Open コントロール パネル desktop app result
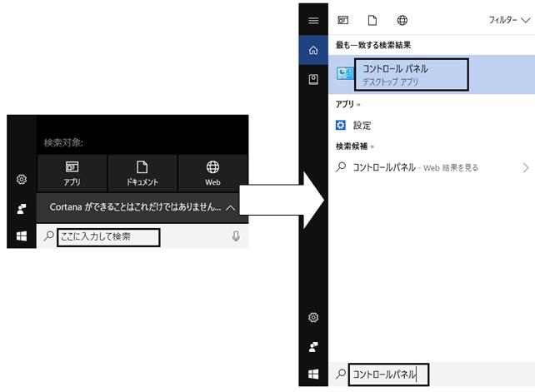Screen dimensions: 535x392 pos(432,74)
